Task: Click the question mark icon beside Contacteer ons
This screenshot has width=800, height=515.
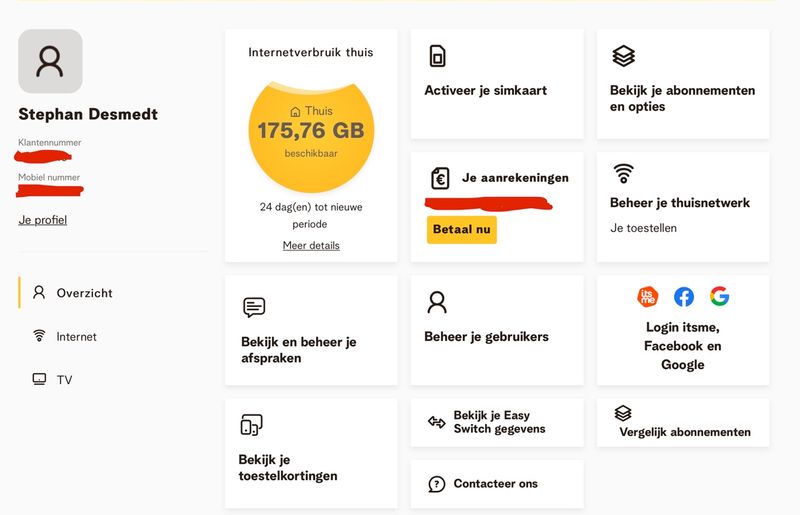Action: (437, 484)
